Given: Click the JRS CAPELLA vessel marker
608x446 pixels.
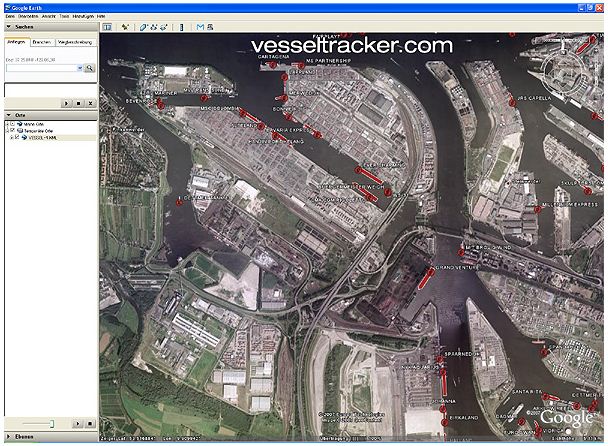Looking at the screenshot, I should coord(512,102).
